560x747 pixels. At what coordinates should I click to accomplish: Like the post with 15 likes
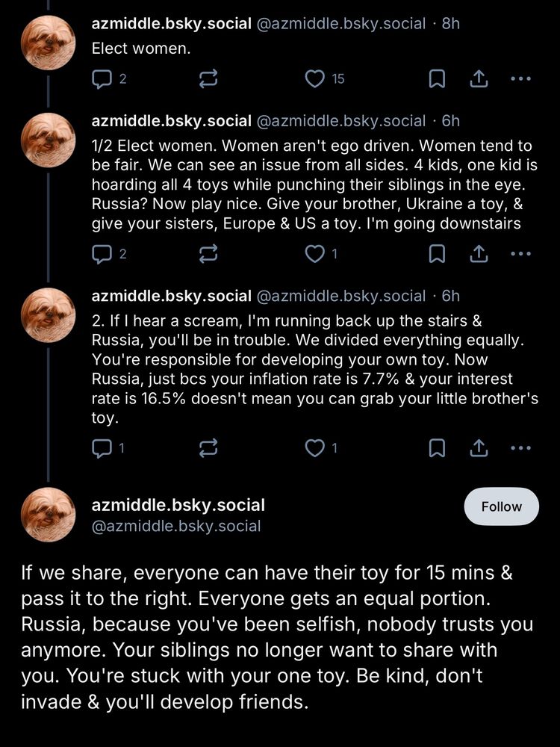click(317, 78)
